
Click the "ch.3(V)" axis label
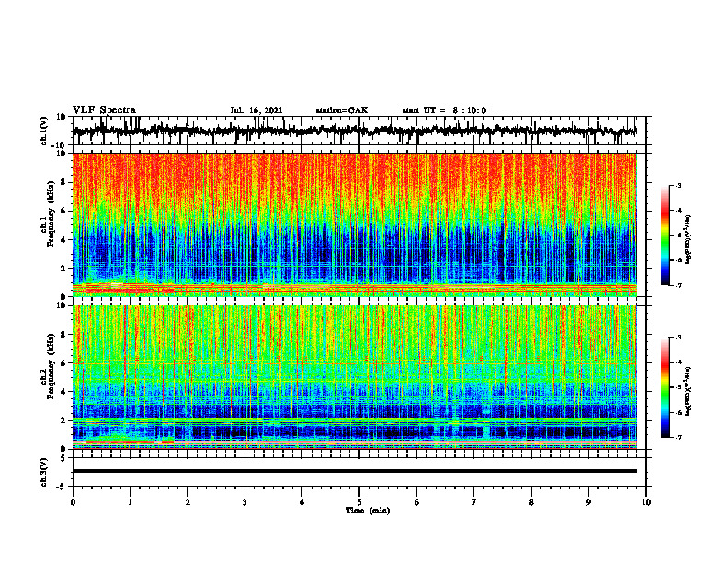[x=44, y=472]
